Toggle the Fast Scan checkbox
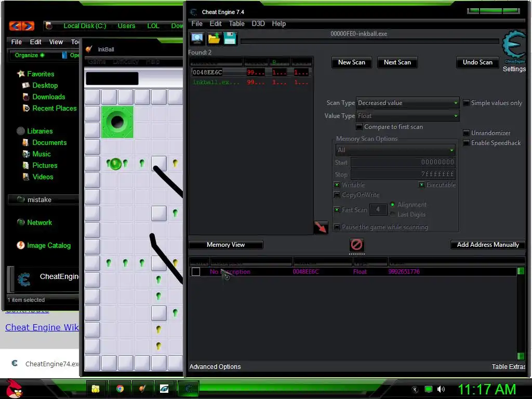The image size is (532, 399). (x=337, y=210)
